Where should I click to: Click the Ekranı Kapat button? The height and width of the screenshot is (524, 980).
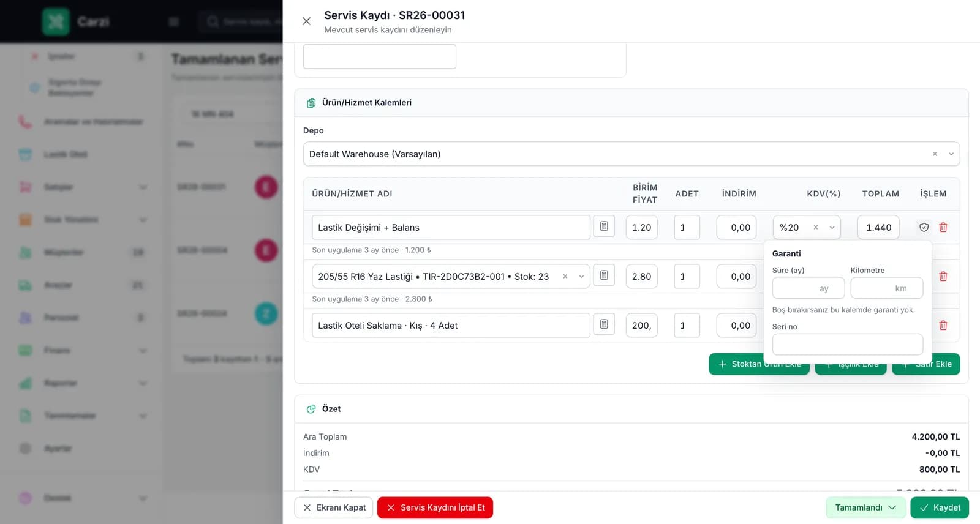pos(334,507)
